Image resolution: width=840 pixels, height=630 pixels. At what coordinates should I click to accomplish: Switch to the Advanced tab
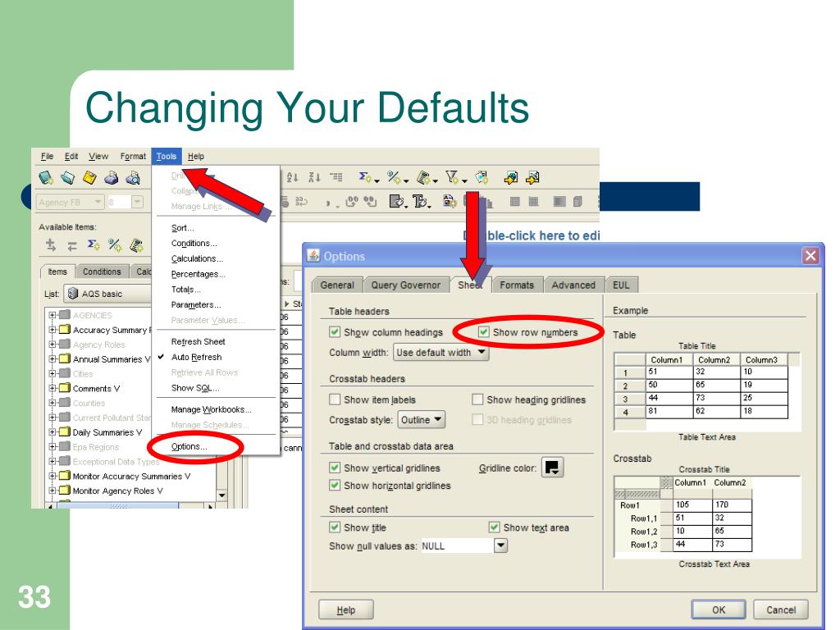pyautogui.click(x=573, y=285)
